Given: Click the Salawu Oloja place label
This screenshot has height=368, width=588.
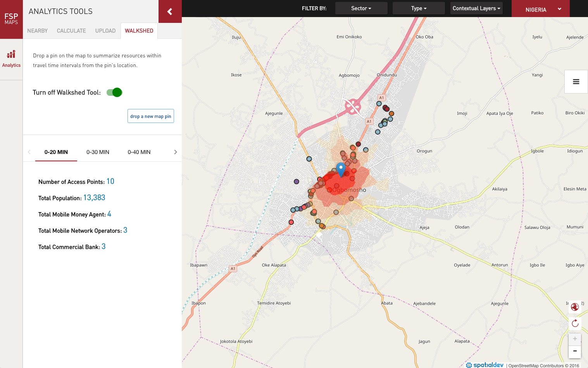Looking at the screenshot, I should point(537,228).
